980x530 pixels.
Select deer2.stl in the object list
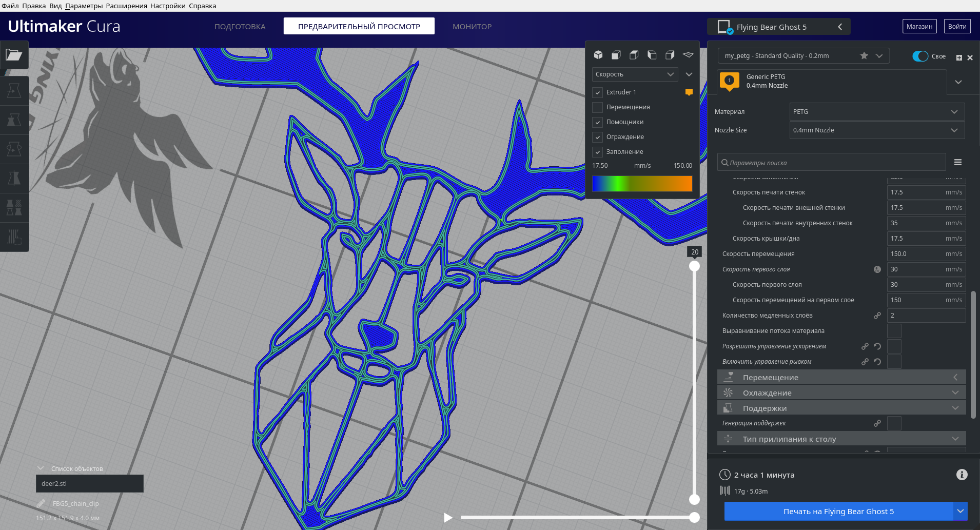pyautogui.click(x=89, y=483)
